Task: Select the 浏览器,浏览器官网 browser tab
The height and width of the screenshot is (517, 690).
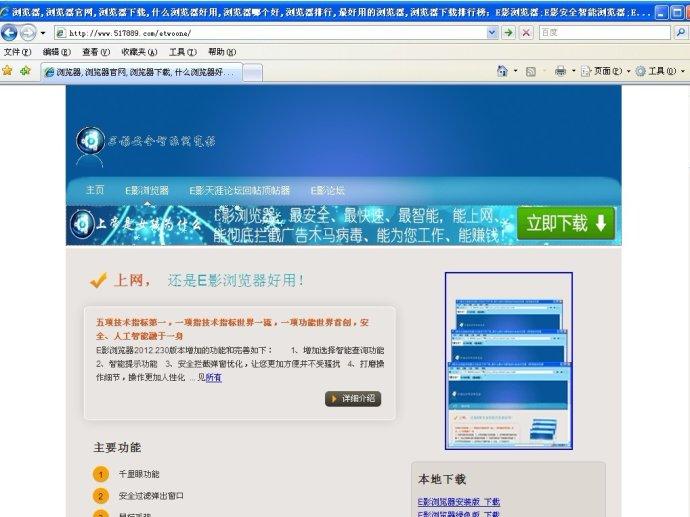Action: pyautogui.click(x=142, y=72)
